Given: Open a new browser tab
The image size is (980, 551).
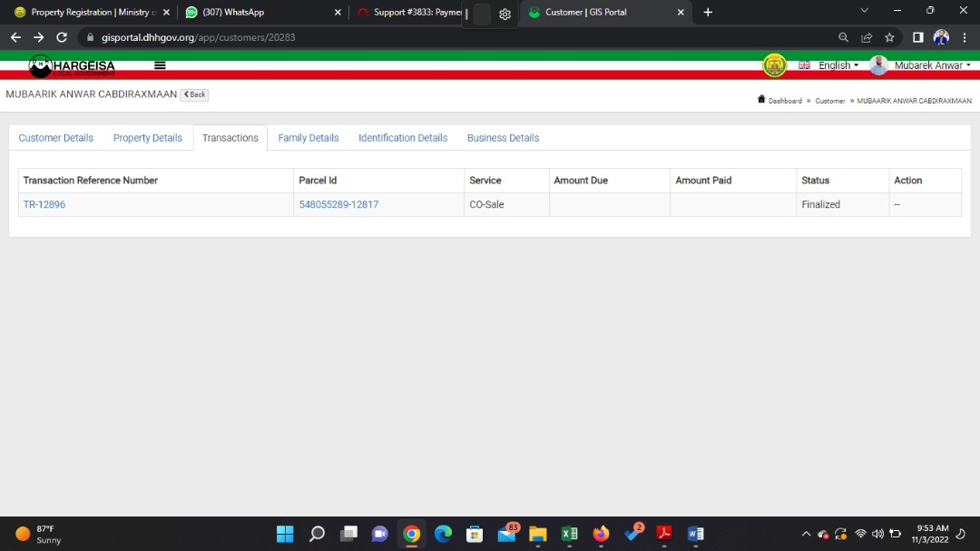Looking at the screenshot, I should (708, 12).
